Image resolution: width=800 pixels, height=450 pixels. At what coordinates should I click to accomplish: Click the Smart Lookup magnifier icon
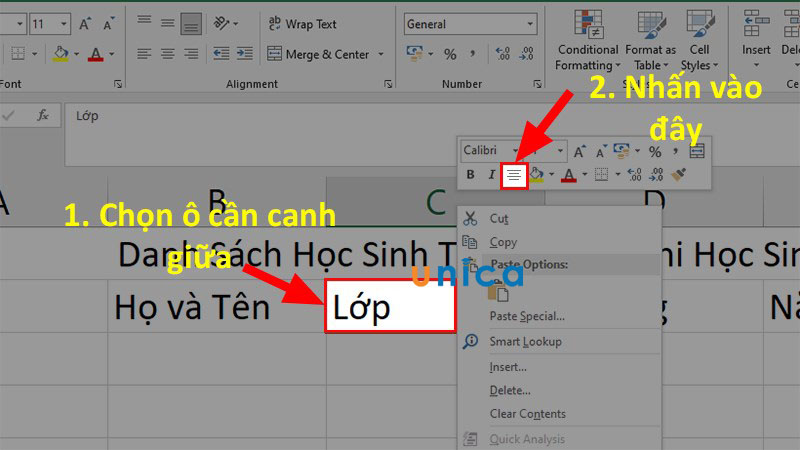click(470, 341)
